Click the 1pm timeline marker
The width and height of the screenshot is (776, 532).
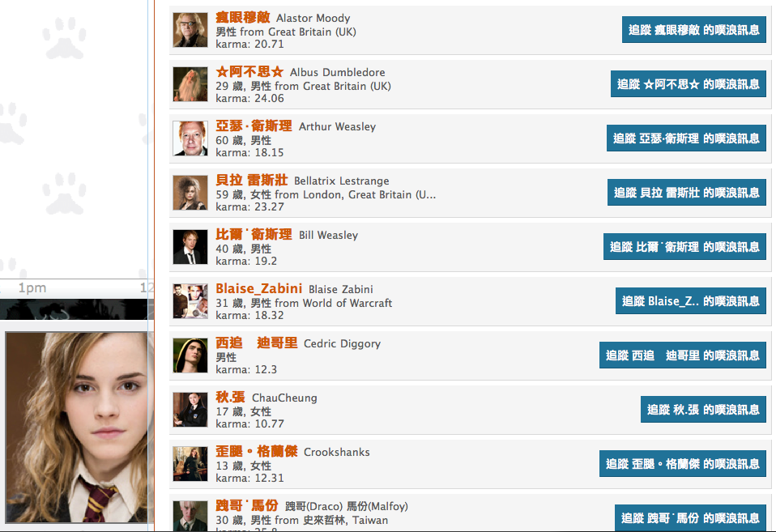[x=32, y=287]
